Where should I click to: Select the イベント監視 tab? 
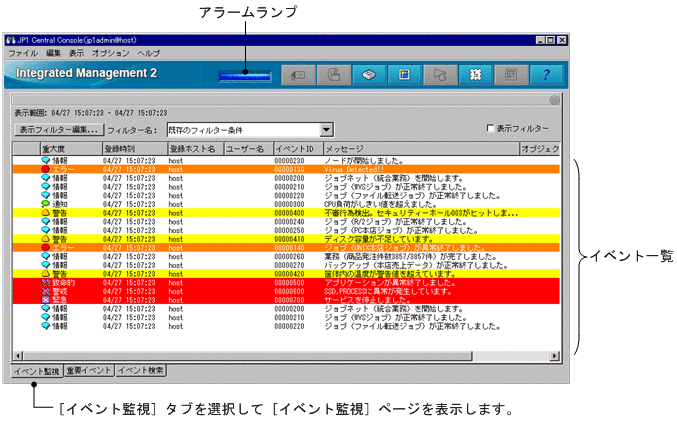pos(37,371)
